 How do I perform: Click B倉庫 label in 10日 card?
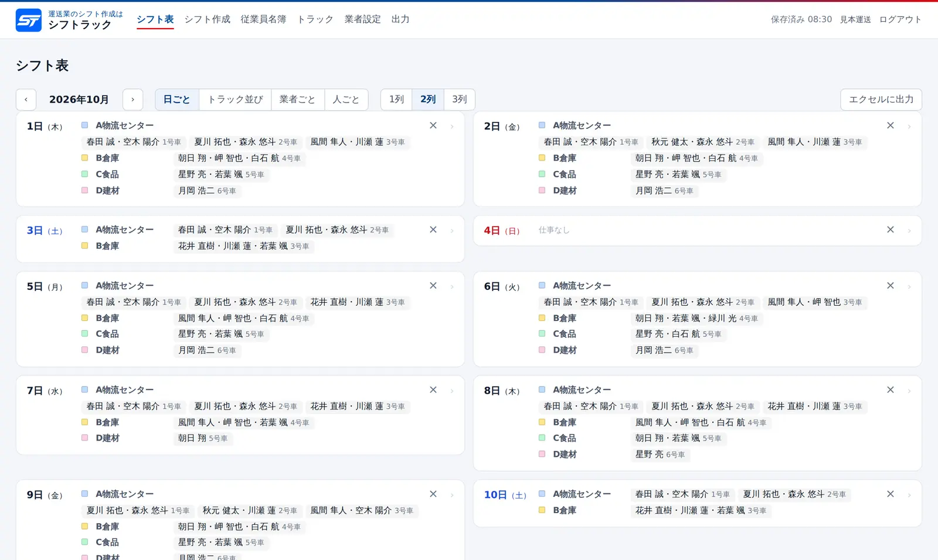(565, 510)
